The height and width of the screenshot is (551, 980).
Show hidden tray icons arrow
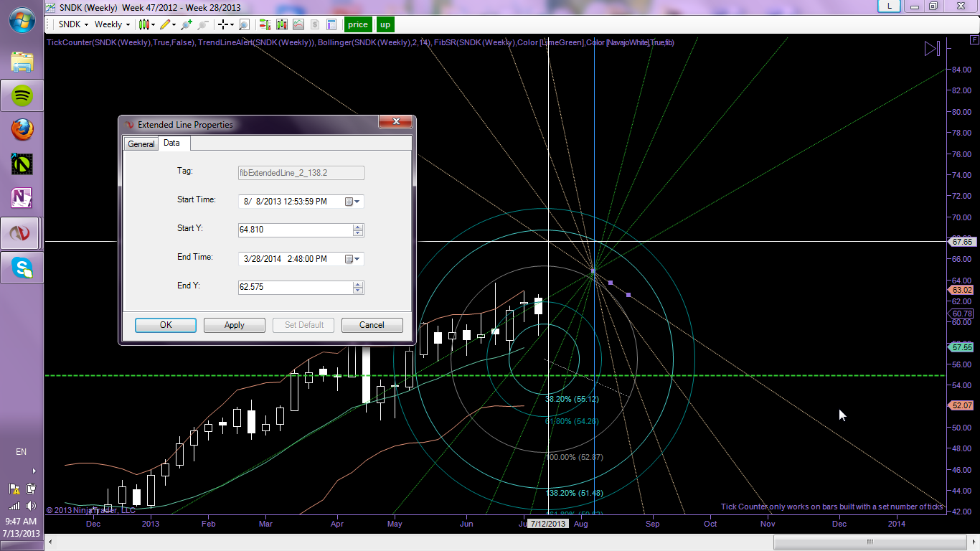[34, 471]
